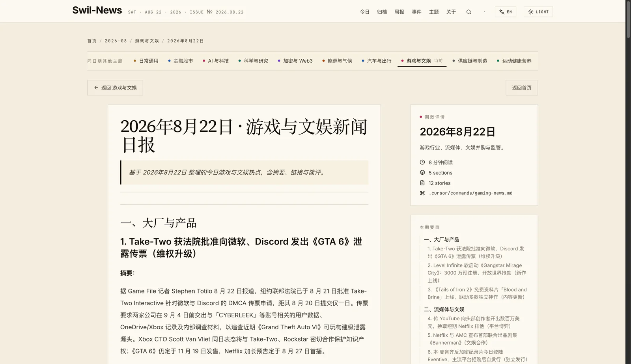The height and width of the screenshot is (364, 631).
Task: Switch to the 金融股市 topic tab
Action: point(181,61)
